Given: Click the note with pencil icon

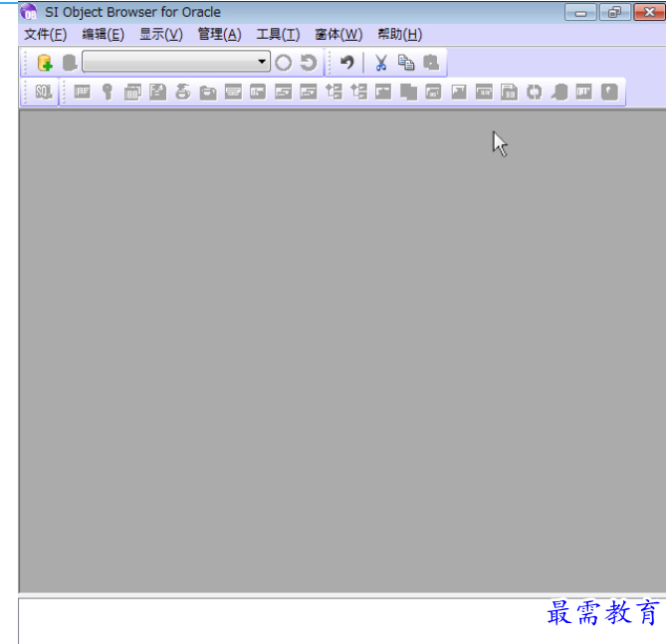Looking at the screenshot, I should pyautogui.click(x=157, y=92).
